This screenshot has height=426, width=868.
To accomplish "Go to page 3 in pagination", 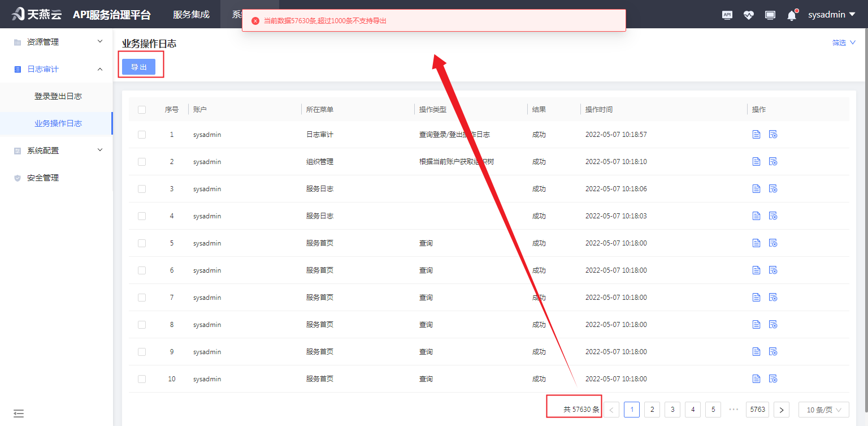I will (x=672, y=410).
